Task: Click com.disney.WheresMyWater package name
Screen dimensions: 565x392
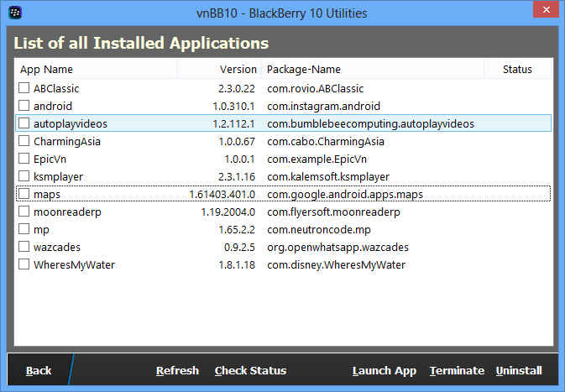Action: (336, 265)
